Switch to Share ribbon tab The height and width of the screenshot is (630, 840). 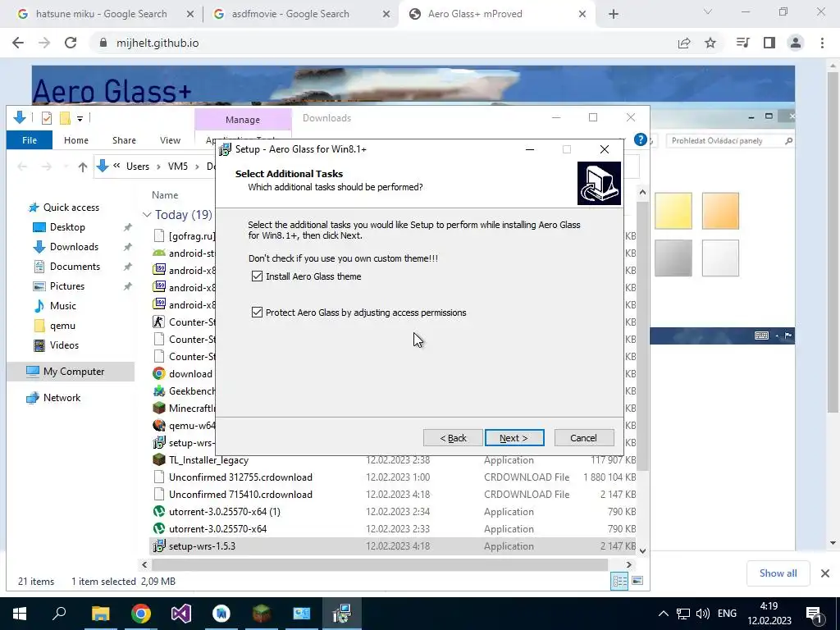pyautogui.click(x=124, y=140)
